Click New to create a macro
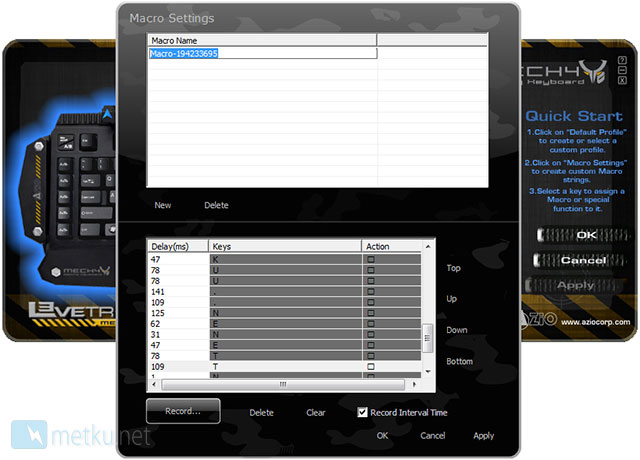 [162, 205]
